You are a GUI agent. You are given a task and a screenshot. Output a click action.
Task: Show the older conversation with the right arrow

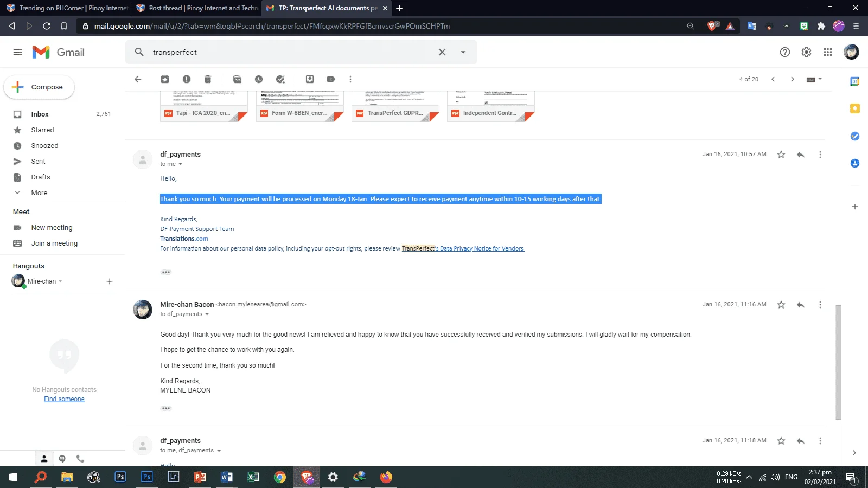793,79
